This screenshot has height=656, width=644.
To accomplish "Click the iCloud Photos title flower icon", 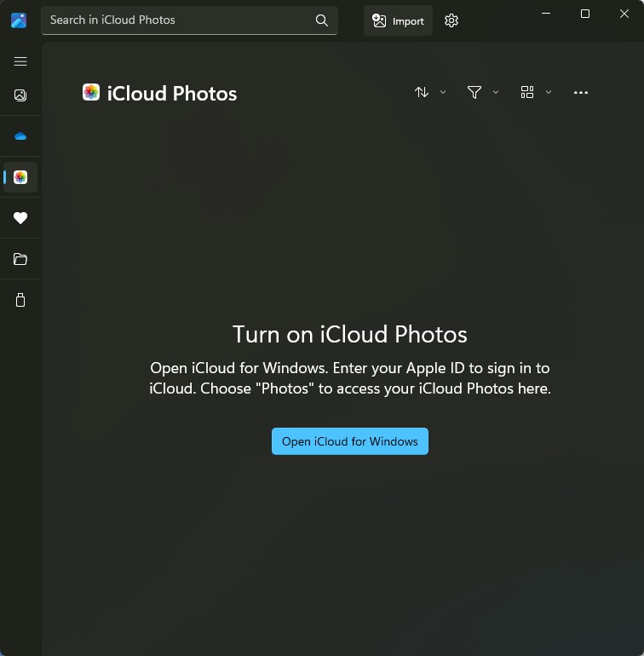I will (91, 92).
